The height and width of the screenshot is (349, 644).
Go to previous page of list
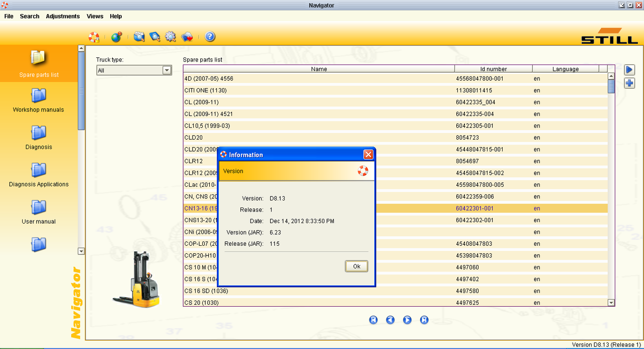point(390,320)
